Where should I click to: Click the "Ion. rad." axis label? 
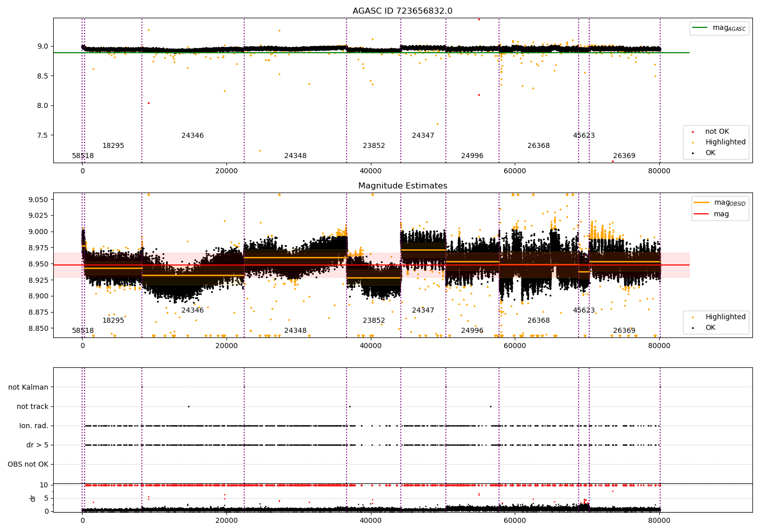click(34, 426)
